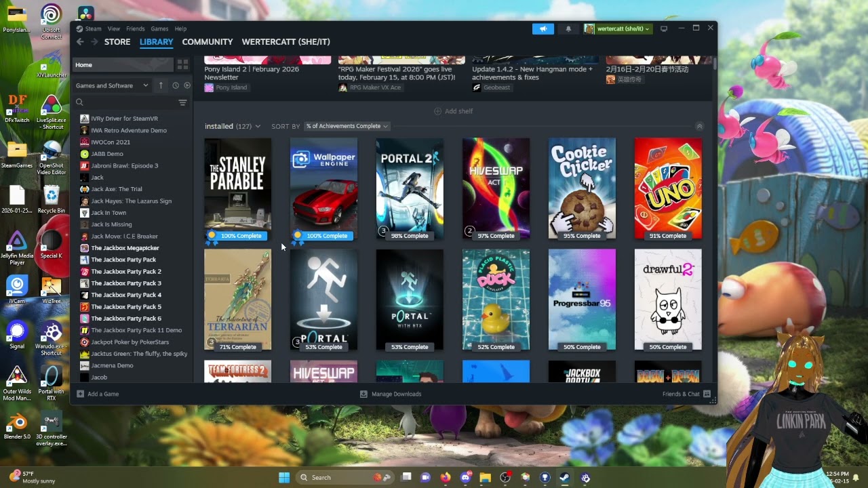Select the Placid Plastic Duck cover

pyautogui.click(x=496, y=300)
